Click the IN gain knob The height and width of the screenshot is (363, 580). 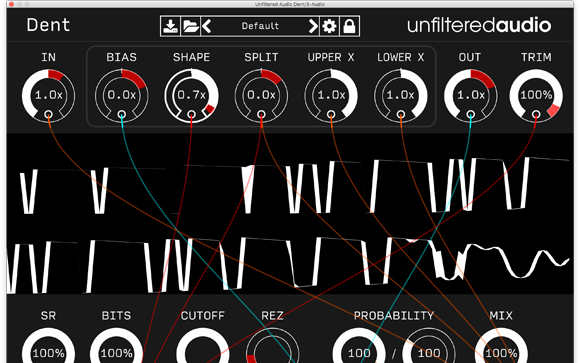[x=48, y=95]
